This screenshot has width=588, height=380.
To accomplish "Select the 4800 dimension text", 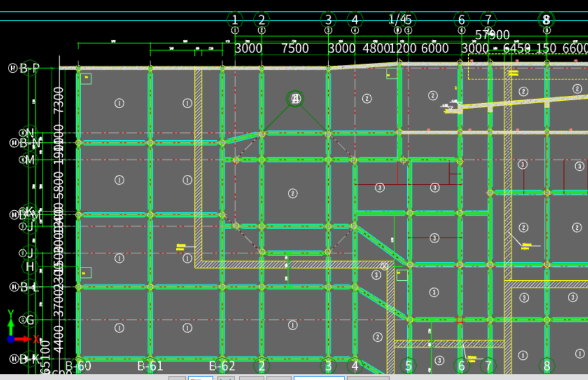I will (x=376, y=48).
